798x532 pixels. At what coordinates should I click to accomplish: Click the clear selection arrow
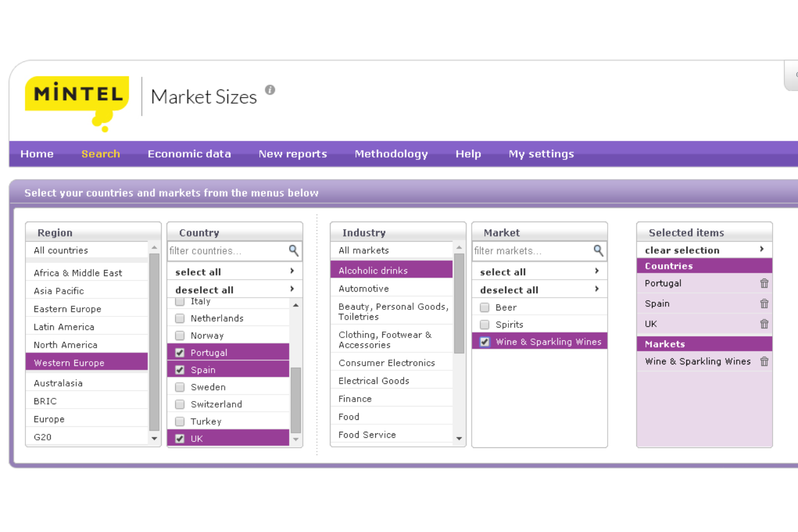pyautogui.click(x=762, y=249)
